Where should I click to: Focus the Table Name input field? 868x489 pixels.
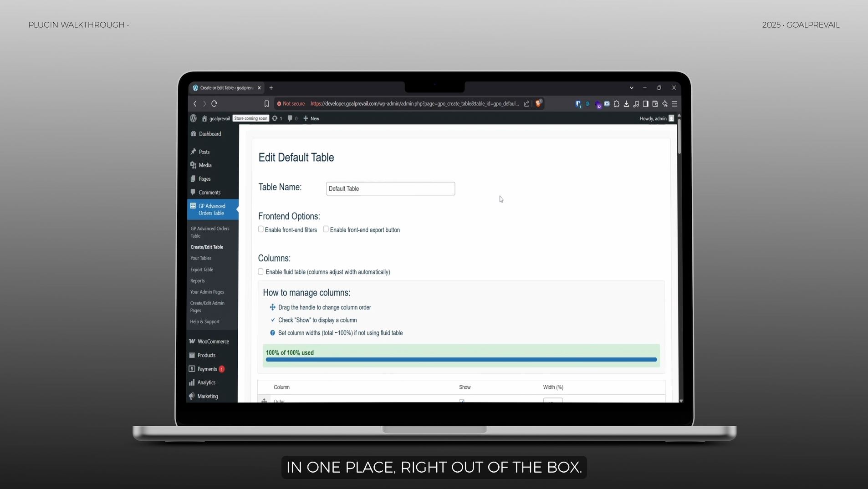pos(391,188)
